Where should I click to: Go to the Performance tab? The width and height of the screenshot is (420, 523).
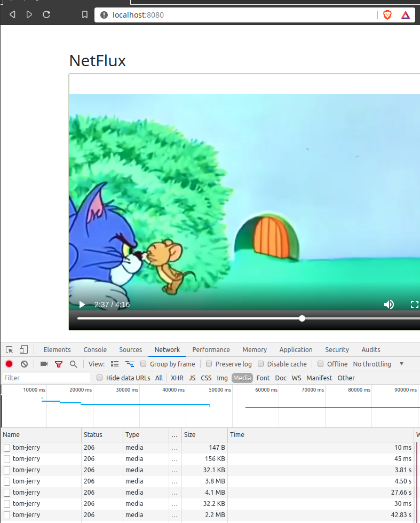(x=211, y=349)
